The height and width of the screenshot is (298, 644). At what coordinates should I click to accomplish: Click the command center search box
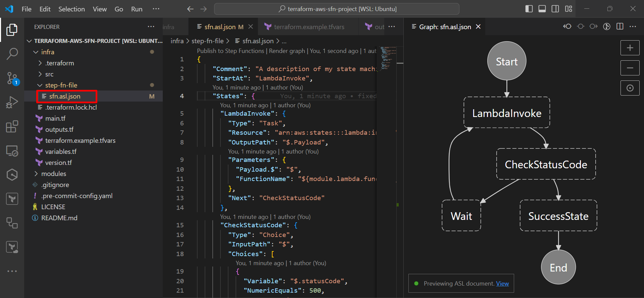[337, 9]
